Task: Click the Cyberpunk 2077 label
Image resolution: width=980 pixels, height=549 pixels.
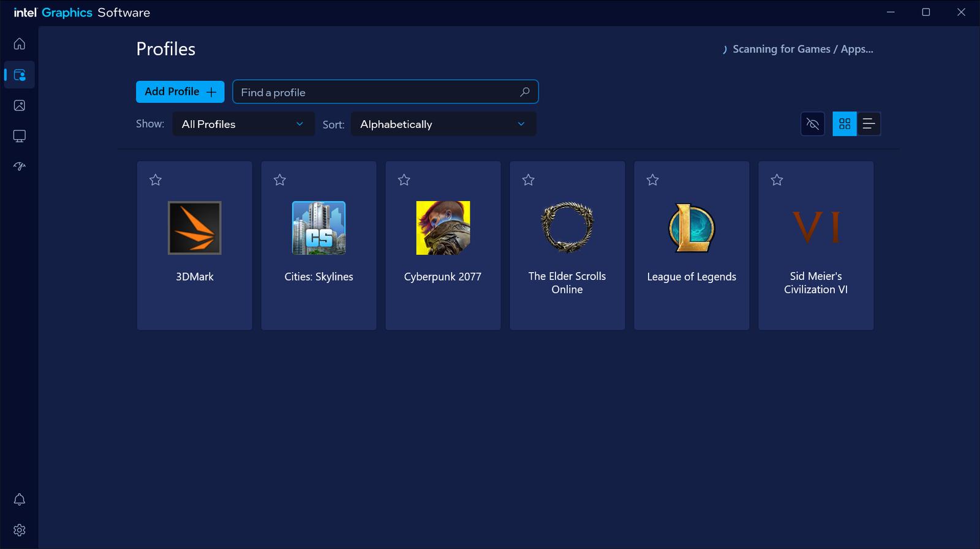Action: click(443, 277)
